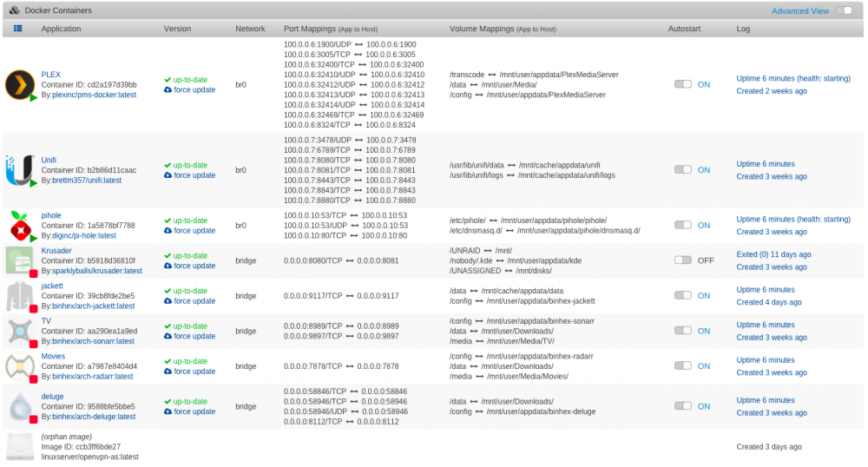Click the Movies radarr container icon
The height and width of the screenshot is (467, 868).
click(x=20, y=366)
